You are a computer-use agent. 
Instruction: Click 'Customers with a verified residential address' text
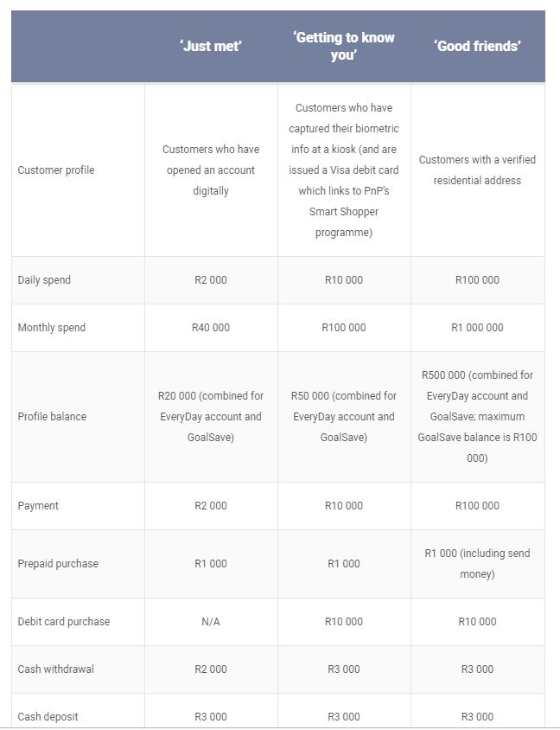point(477,170)
